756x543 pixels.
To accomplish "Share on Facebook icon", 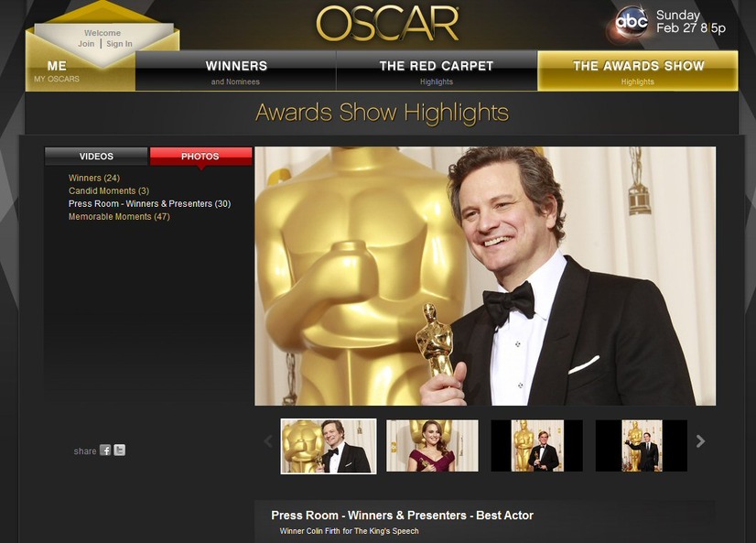I will pos(105,451).
